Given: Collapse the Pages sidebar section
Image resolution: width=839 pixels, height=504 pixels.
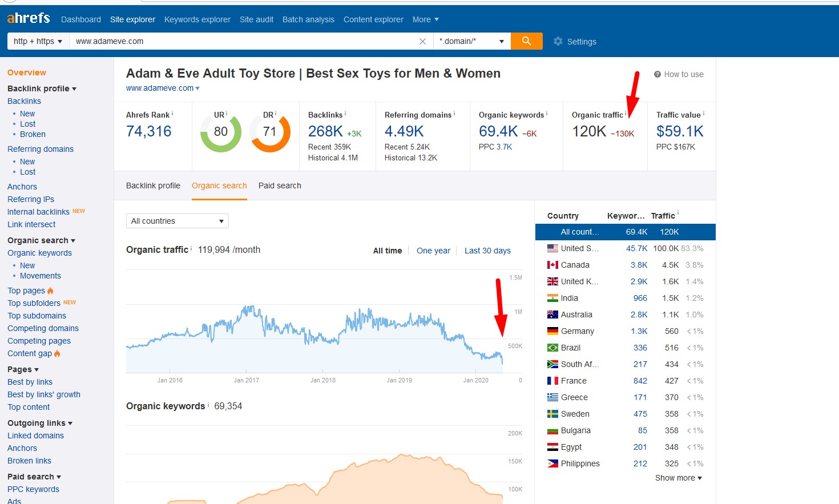Looking at the screenshot, I should click(23, 369).
